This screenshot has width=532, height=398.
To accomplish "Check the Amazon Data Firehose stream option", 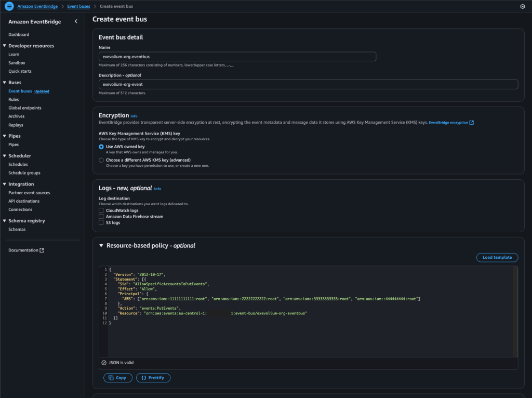I will (x=101, y=217).
